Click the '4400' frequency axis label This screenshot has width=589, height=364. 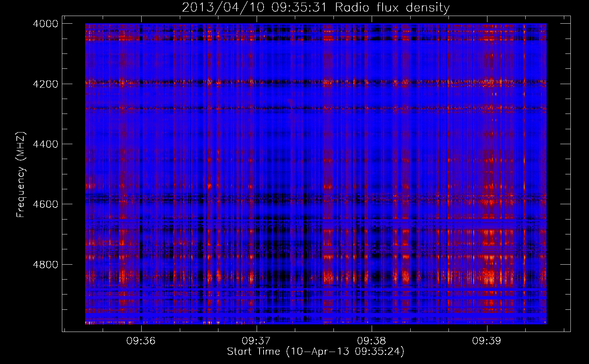click(x=46, y=144)
